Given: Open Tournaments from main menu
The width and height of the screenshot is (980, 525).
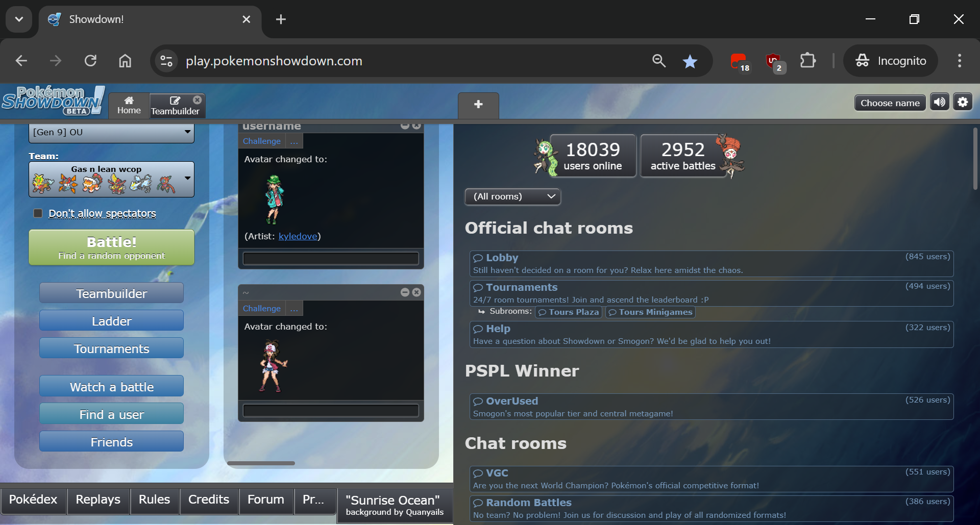Looking at the screenshot, I should coord(111,348).
